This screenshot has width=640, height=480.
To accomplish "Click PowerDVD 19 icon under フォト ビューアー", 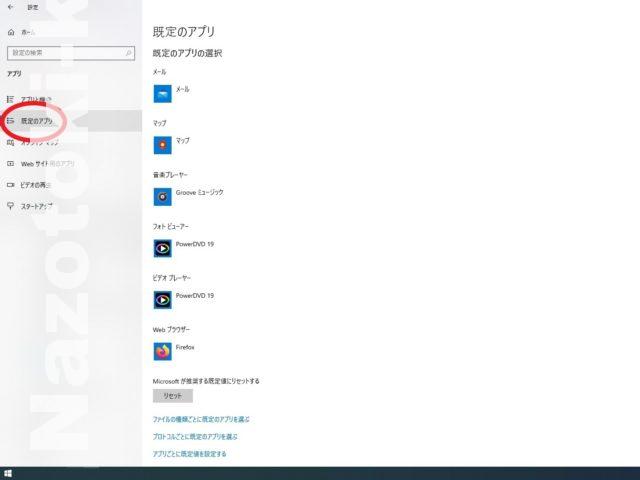I will [x=163, y=248].
